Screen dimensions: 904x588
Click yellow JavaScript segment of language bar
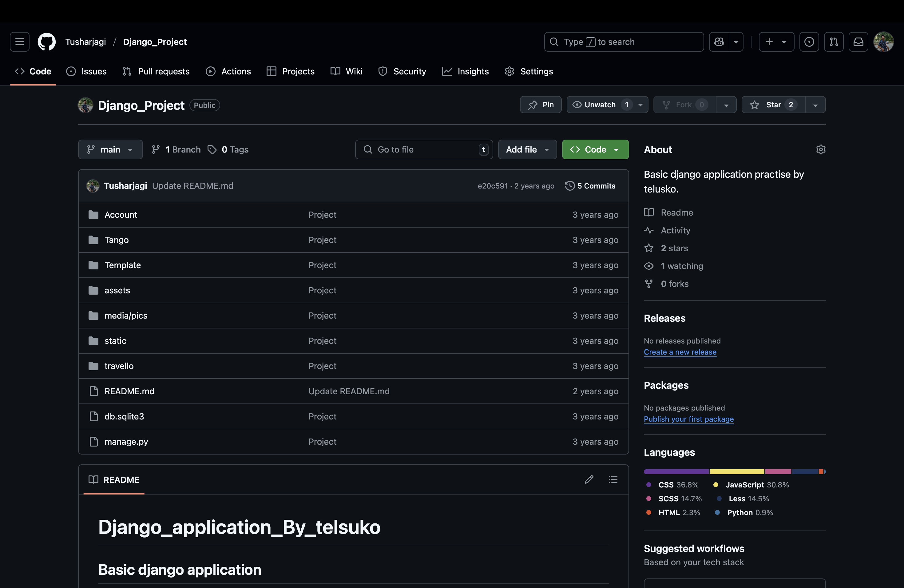tap(737, 472)
